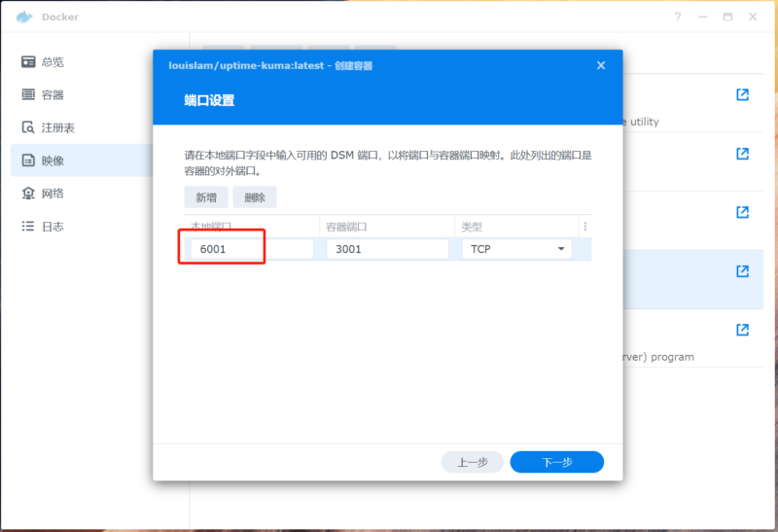
Task: Click the 端口设置 dialog heading
Action: point(209,100)
